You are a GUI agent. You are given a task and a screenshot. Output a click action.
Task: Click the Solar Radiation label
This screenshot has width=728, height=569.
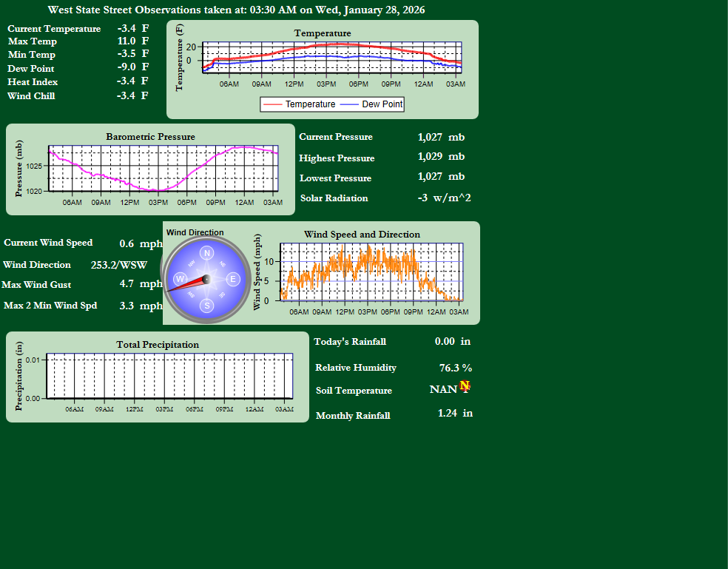334,198
